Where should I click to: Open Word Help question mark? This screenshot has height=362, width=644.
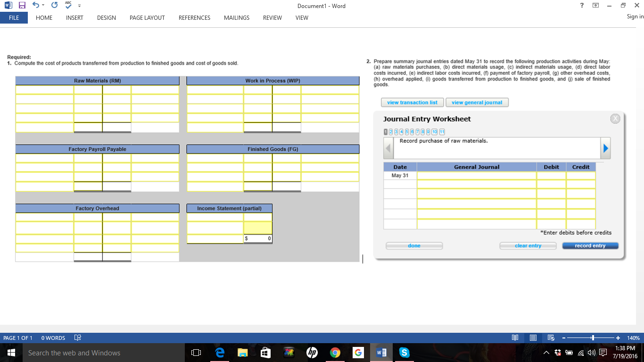coord(582,6)
